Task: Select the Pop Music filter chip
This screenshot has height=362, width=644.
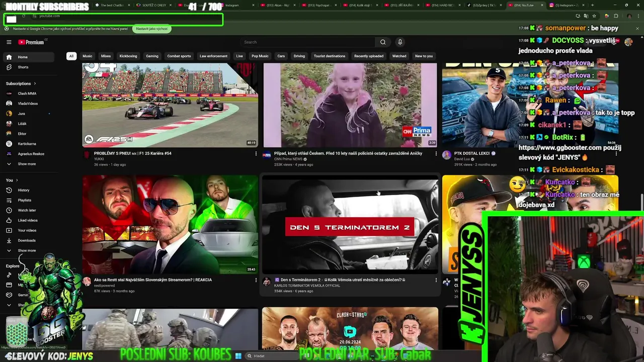Action: coord(260,56)
